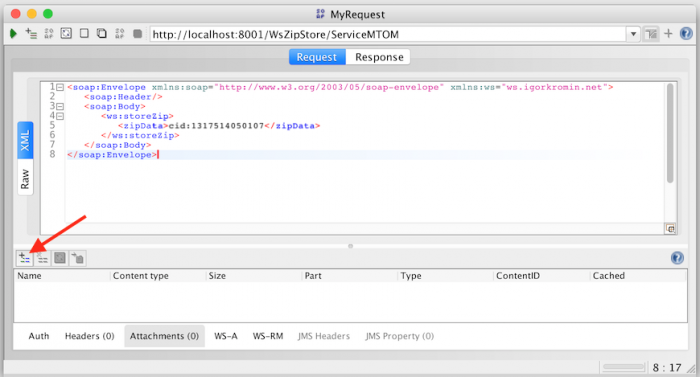Open the endpoint URL dropdown arrow
The width and height of the screenshot is (700, 377).
(x=633, y=34)
